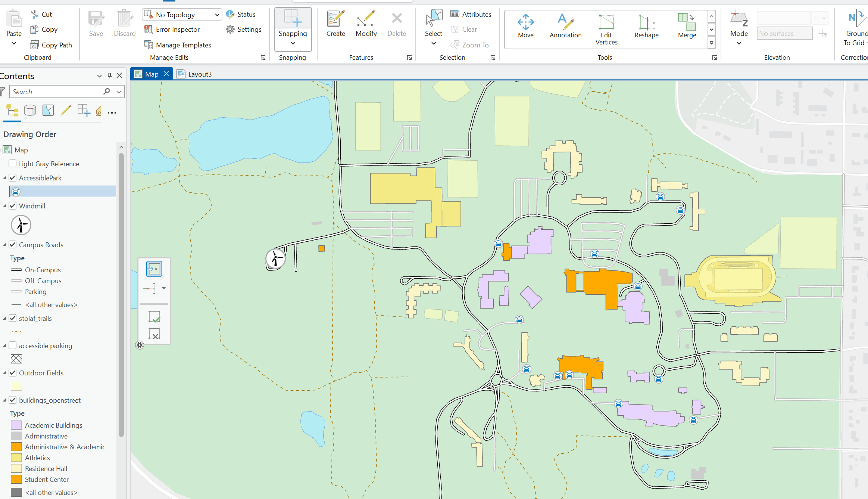Select the Move tool in the Tools gallery
The height and width of the screenshot is (499, 868).
point(525,26)
